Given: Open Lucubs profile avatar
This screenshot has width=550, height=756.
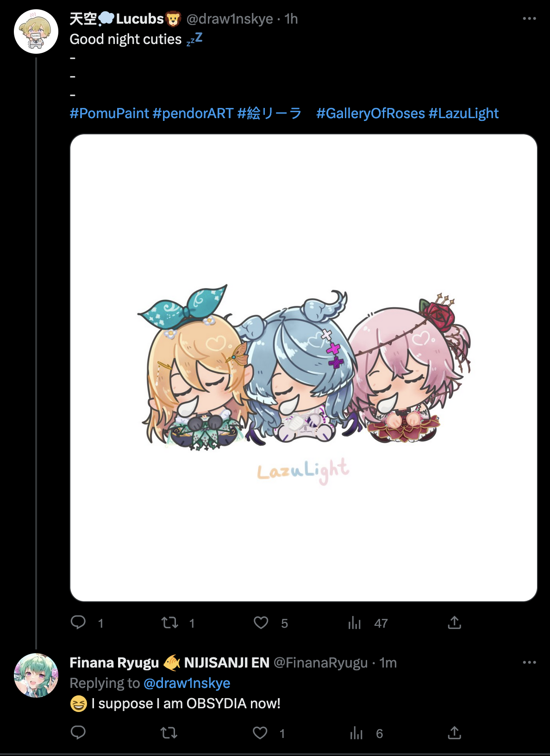Looking at the screenshot, I should [36, 31].
